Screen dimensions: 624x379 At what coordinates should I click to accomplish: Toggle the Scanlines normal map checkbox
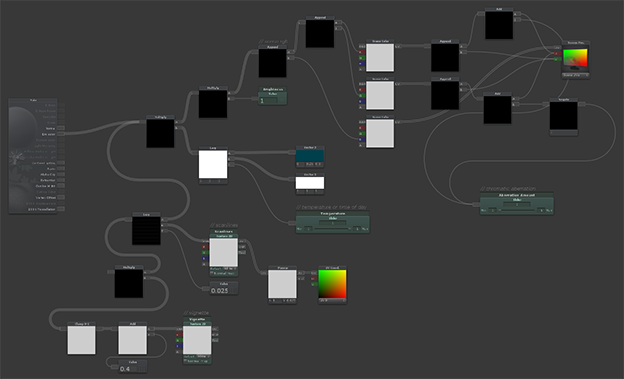pos(212,274)
